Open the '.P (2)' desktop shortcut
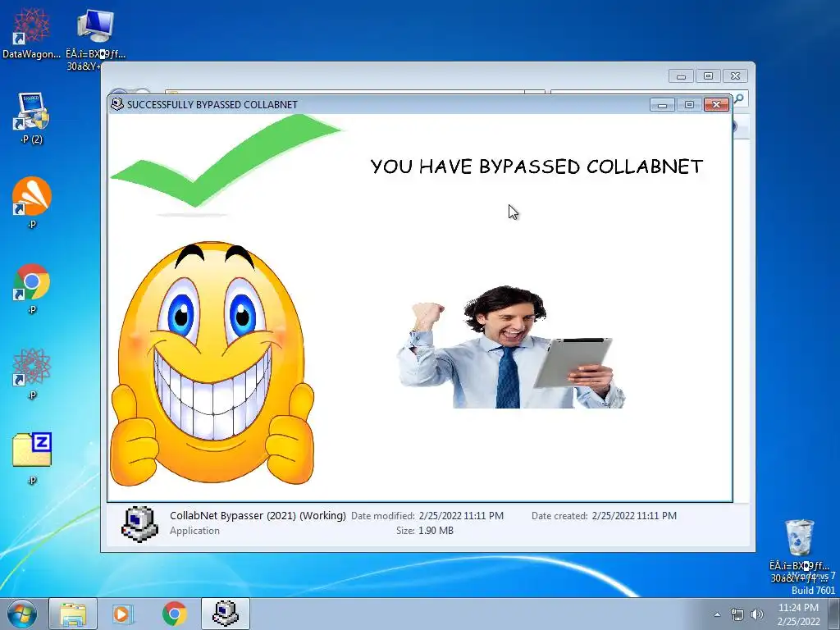Screen dimensions: 840x630 click(x=31, y=119)
